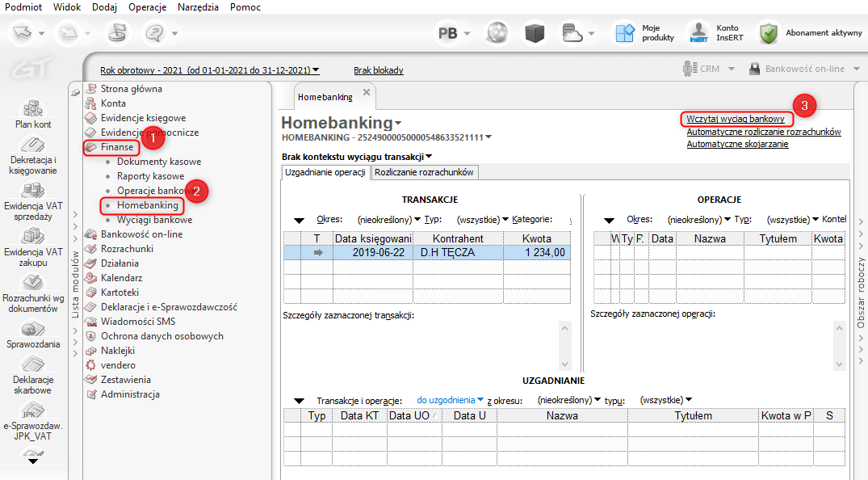Open Operacje Okres (nieokreślony) dropdown
Viewport: 868px width, 480px height.
pos(698,220)
